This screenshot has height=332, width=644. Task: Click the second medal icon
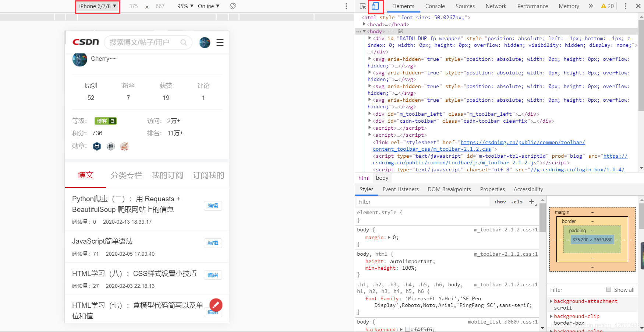[x=111, y=146]
